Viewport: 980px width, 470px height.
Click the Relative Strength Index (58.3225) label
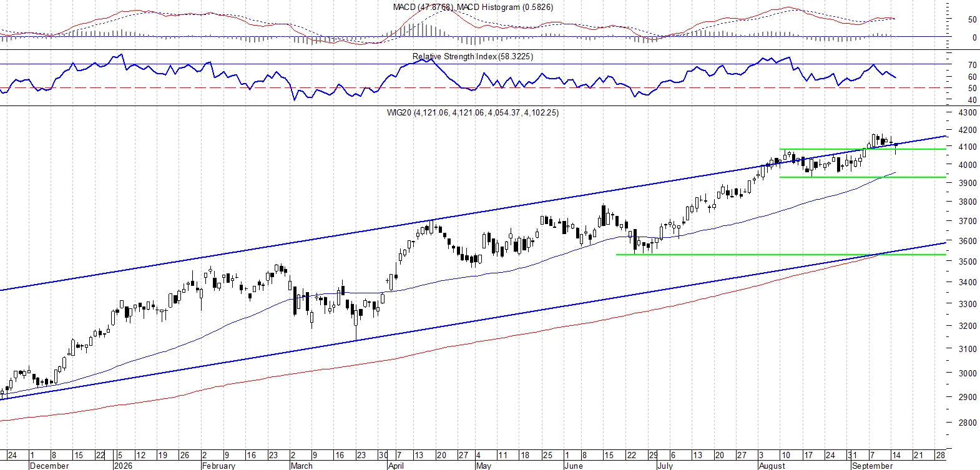pyautogui.click(x=473, y=56)
